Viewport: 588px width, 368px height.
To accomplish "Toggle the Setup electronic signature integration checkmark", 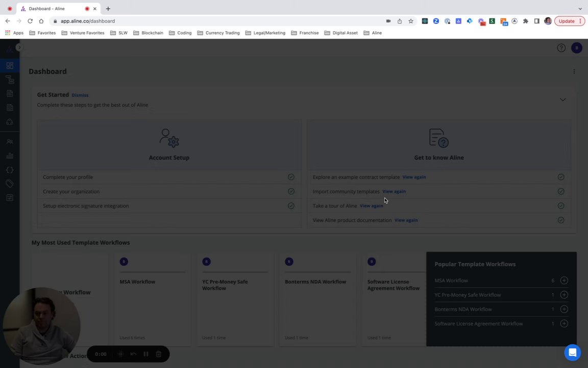I will tap(291, 206).
